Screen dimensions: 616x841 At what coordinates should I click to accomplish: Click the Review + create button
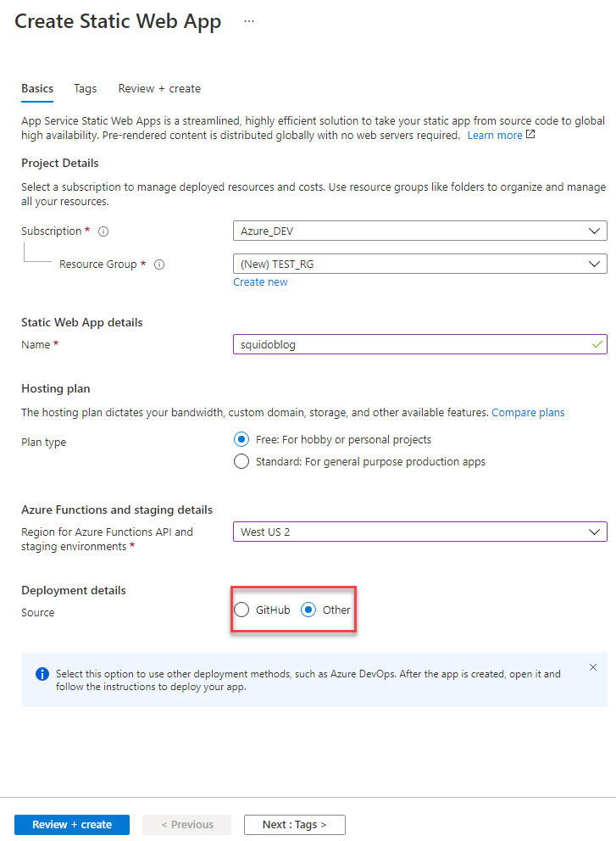pos(72,824)
